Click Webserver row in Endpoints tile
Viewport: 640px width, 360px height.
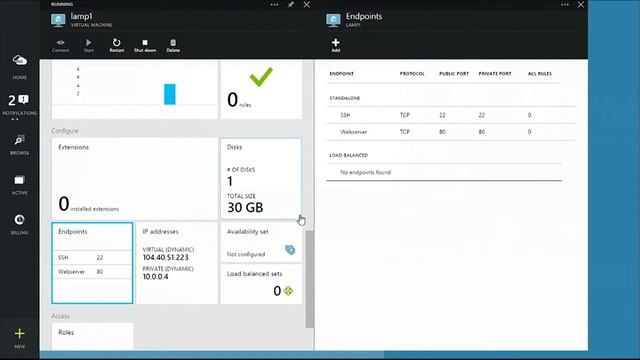[x=92, y=271]
